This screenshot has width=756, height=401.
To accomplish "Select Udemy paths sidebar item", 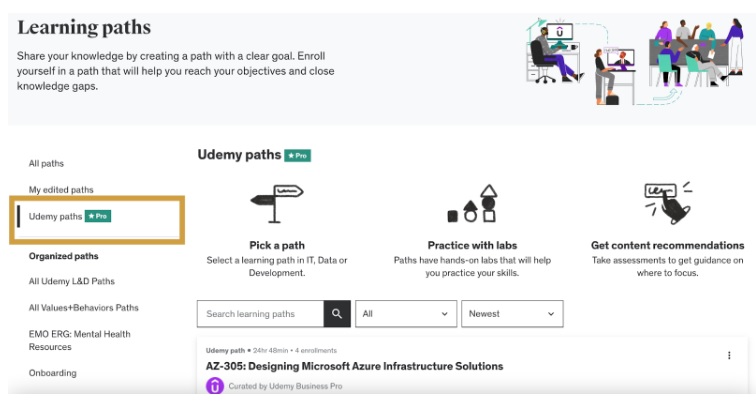I will click(56, 216).
